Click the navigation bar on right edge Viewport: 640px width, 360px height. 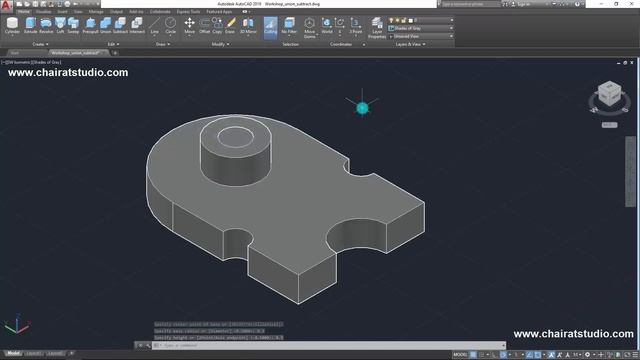point(630,171)
